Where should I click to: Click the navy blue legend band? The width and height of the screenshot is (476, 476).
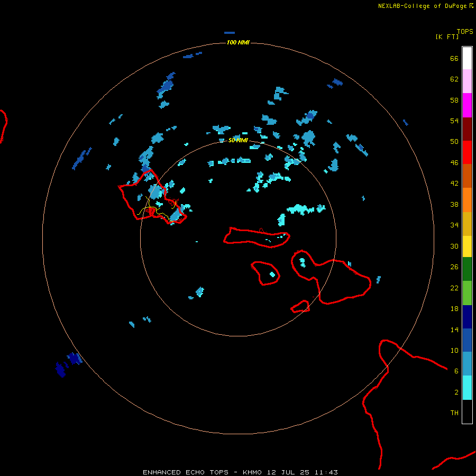[x=467, y=317]
